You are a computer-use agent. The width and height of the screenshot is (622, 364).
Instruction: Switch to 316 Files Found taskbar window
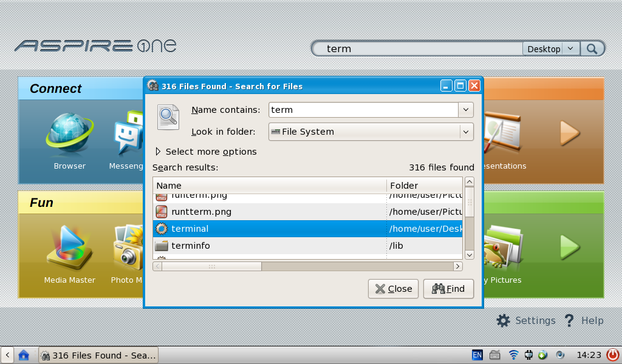(98, 355)
